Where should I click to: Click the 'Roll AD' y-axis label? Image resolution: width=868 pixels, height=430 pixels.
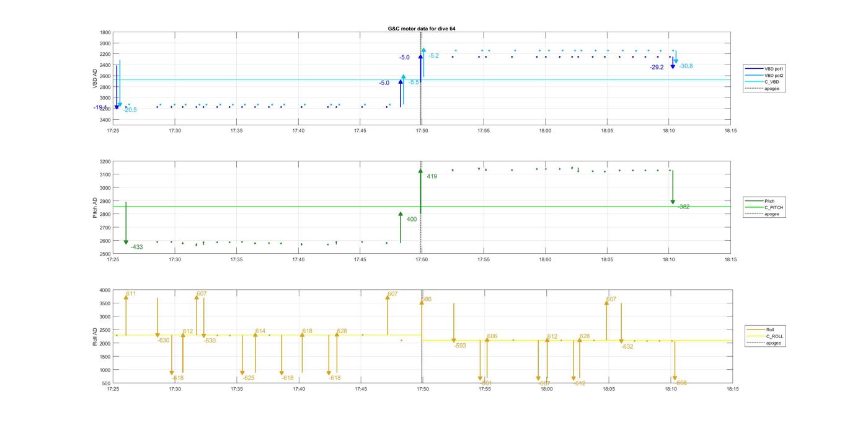95,336
